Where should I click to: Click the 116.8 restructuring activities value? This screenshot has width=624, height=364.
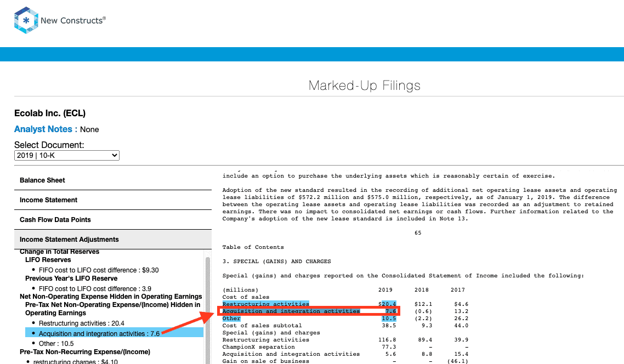coord(387,340)
